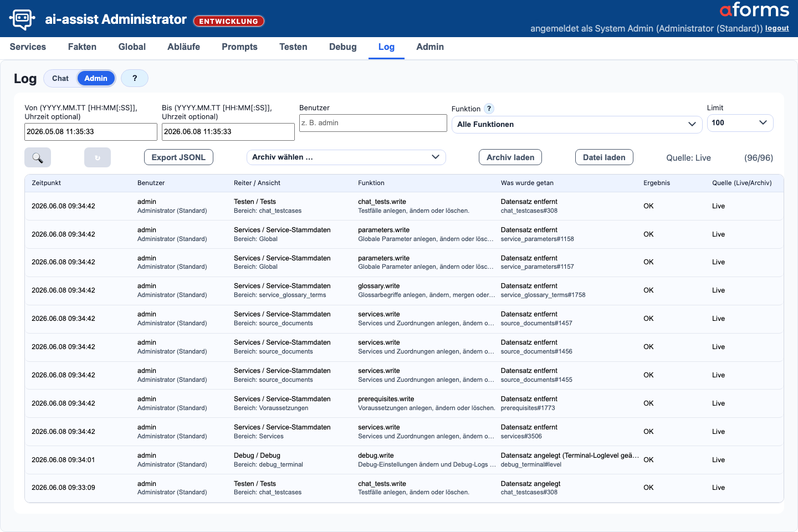Click the magnifier search button
The height and width of the screenshot is (532, 798).
tap(38, 157)
